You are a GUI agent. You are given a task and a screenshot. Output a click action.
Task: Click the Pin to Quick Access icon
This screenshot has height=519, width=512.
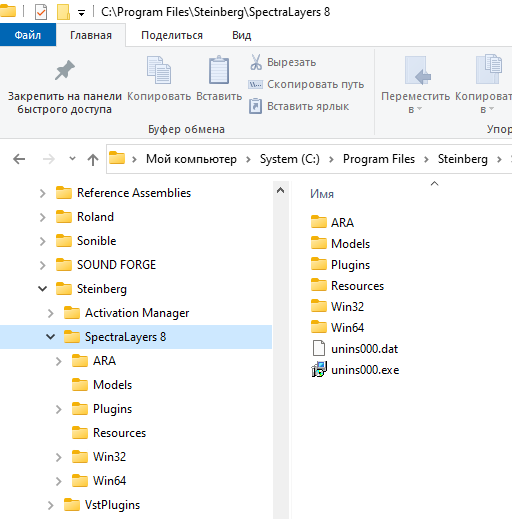point(65,70)
